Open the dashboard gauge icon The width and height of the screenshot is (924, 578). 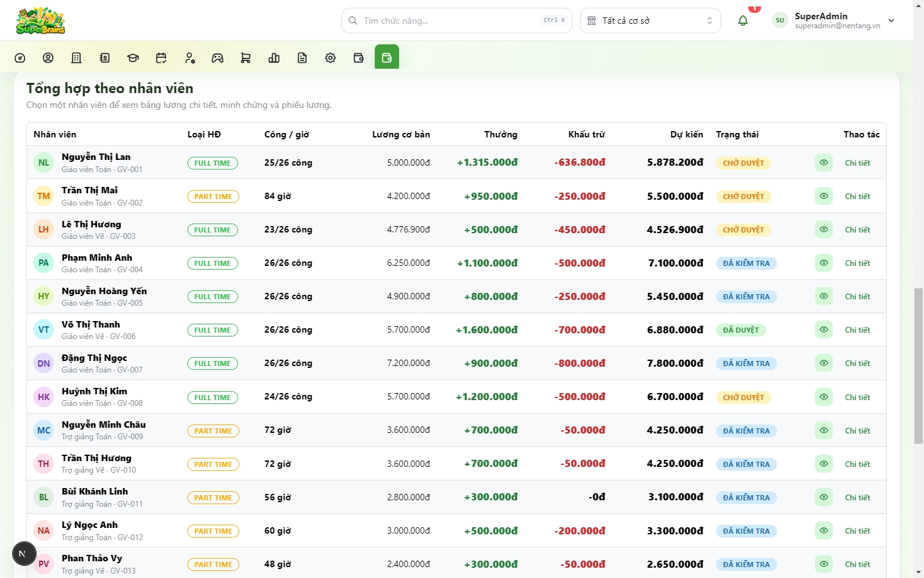tap(20, 58)
